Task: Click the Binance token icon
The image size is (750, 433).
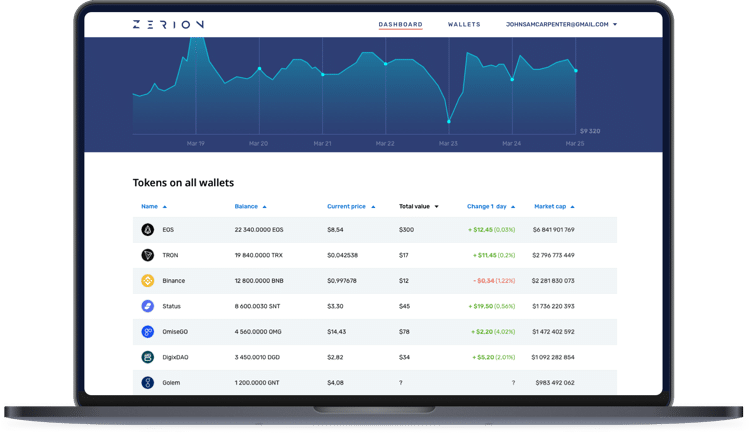Action: pyautogui.click(x=148, y=281)
